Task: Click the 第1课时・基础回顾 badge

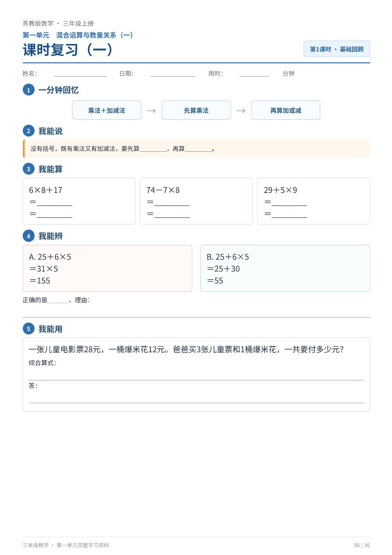Action: click(x=337, y=49)
